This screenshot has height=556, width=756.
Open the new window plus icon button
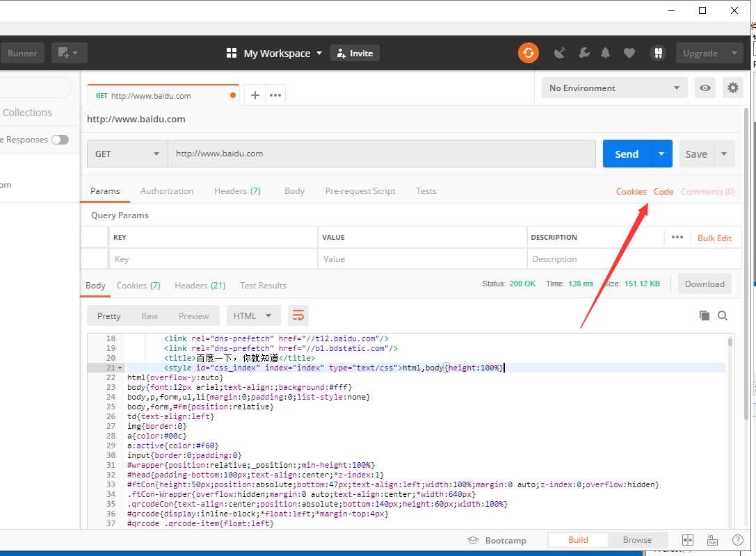69,53
